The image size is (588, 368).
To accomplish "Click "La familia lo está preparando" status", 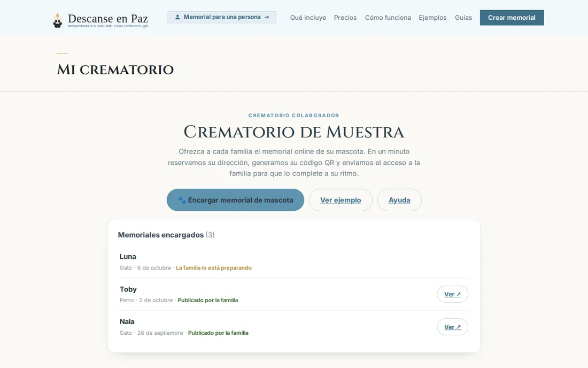I will point(214,268).
